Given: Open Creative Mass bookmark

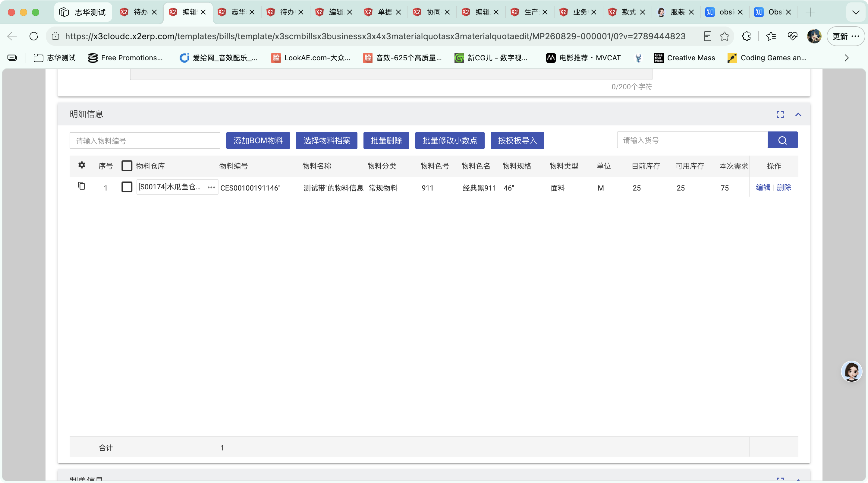Looking at the screenshot, I should 684,58.
